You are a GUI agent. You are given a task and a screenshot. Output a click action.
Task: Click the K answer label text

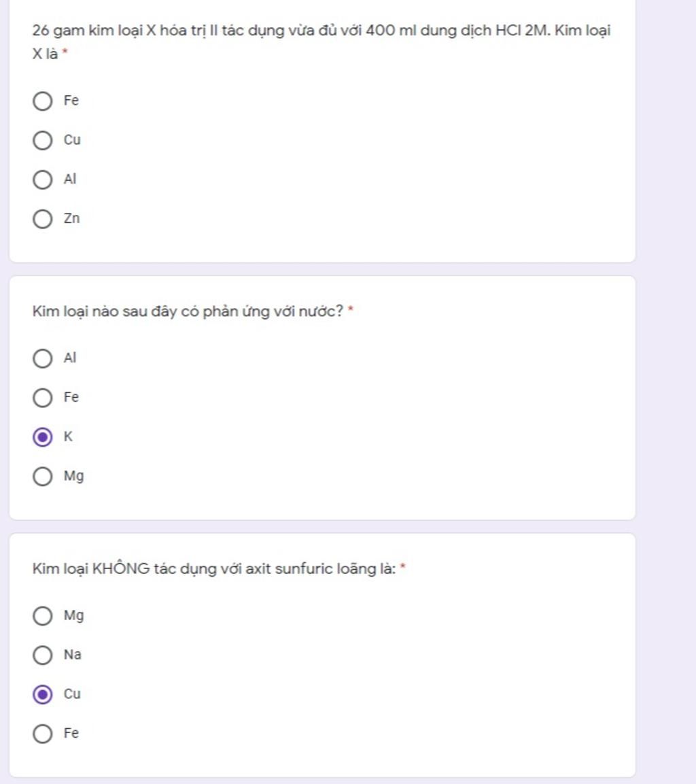pos(68,437)
